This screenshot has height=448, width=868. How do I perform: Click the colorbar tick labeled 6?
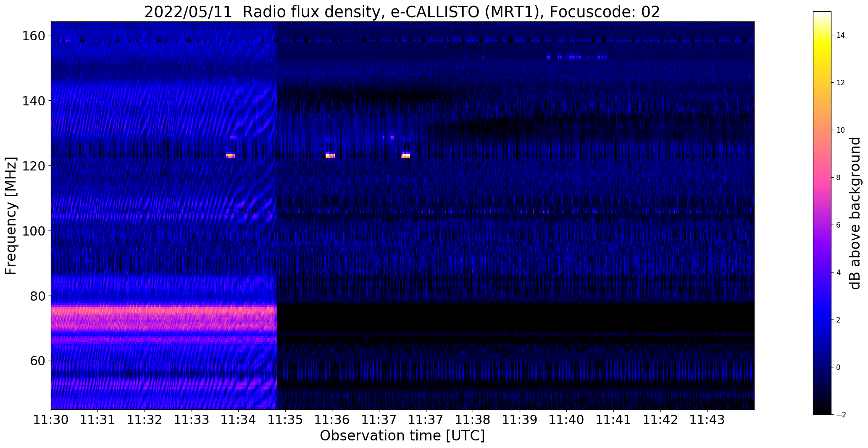coord(839,225)
